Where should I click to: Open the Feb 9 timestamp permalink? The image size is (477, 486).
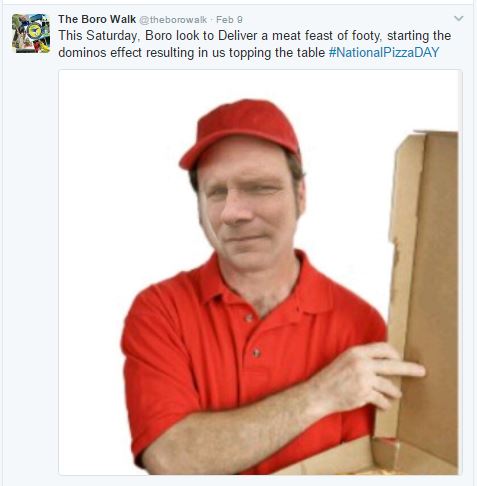click(x=229, y=20)
